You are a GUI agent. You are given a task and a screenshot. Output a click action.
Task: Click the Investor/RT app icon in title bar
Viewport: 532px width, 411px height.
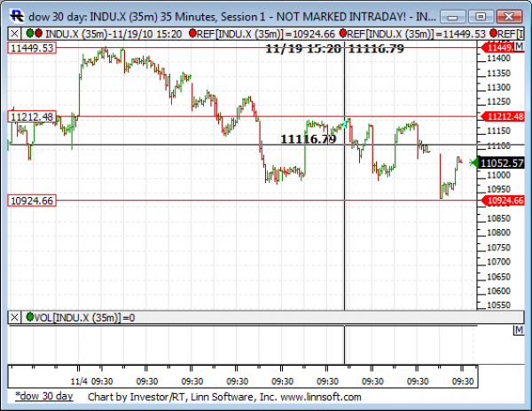click(17, 16)
